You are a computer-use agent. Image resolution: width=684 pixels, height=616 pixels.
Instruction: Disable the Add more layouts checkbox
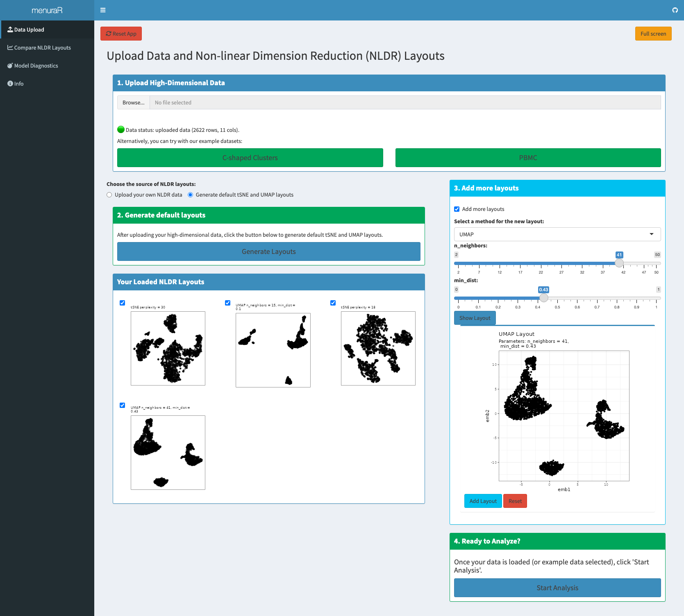[x=457, y=209]
